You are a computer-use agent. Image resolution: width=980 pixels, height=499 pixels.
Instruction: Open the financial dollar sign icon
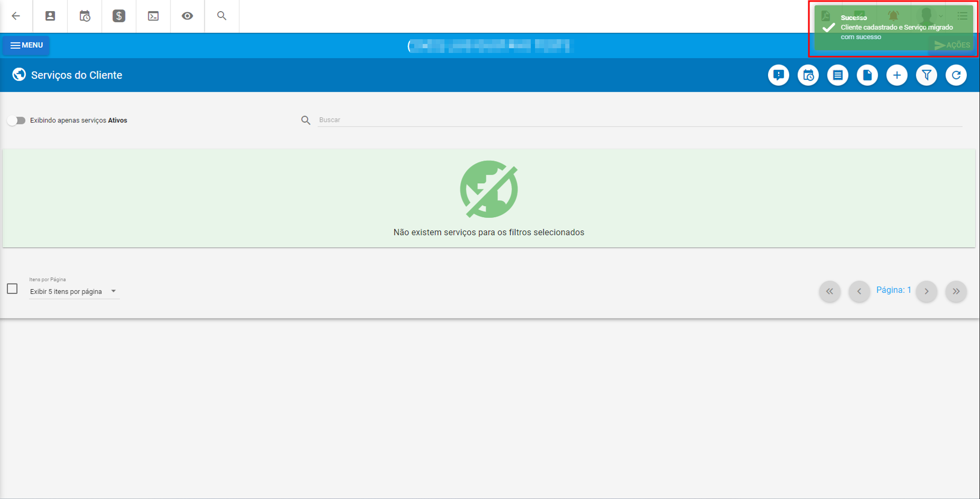[x=119, y=16]
